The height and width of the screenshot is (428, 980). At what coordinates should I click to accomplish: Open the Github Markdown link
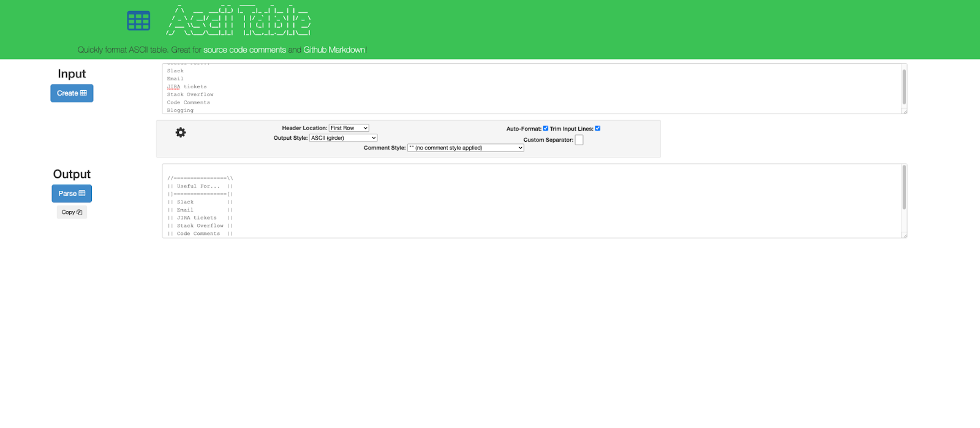point(334,50)
